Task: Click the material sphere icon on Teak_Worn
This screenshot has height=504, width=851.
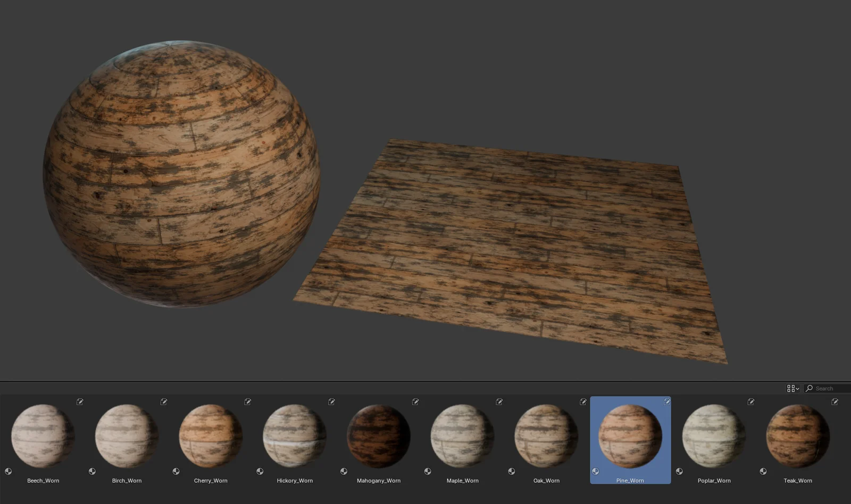Action: pyautogui.click(x=762, y=471)
